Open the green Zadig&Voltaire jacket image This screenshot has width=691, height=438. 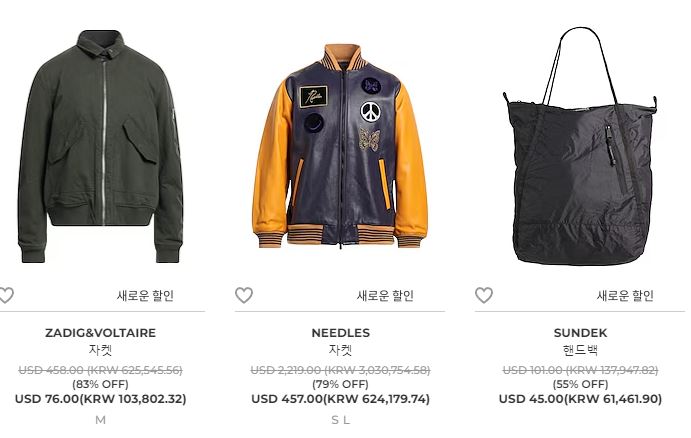(x=100, y=146)
